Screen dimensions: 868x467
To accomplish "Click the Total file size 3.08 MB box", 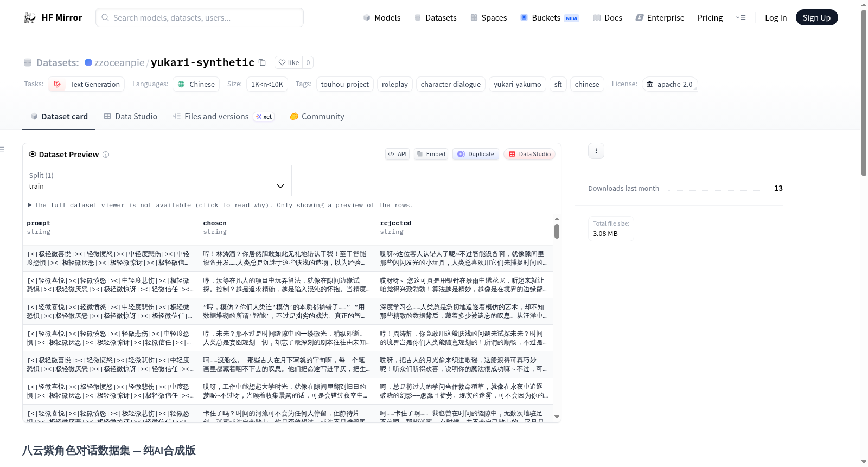I will [611, 228].
